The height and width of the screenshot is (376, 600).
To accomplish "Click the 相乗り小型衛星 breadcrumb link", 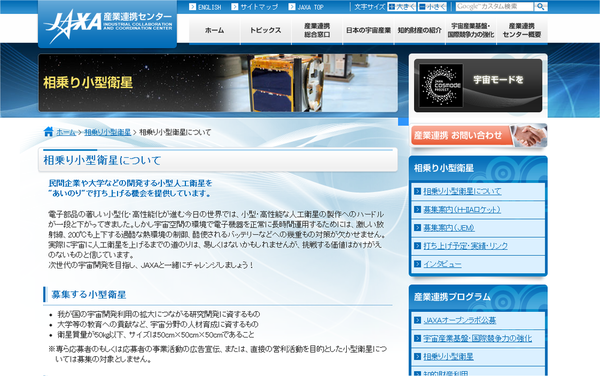I will pos(108,132).
